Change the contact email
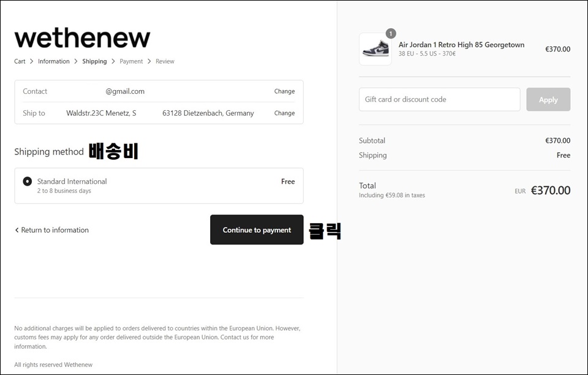Viewport: 588px width, 375px height. click(x=284, y=91)
